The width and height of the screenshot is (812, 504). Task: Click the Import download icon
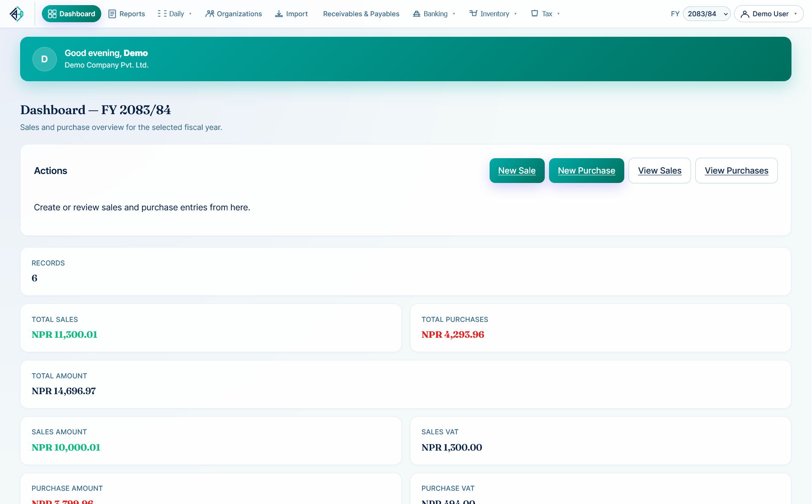point(279,14)
